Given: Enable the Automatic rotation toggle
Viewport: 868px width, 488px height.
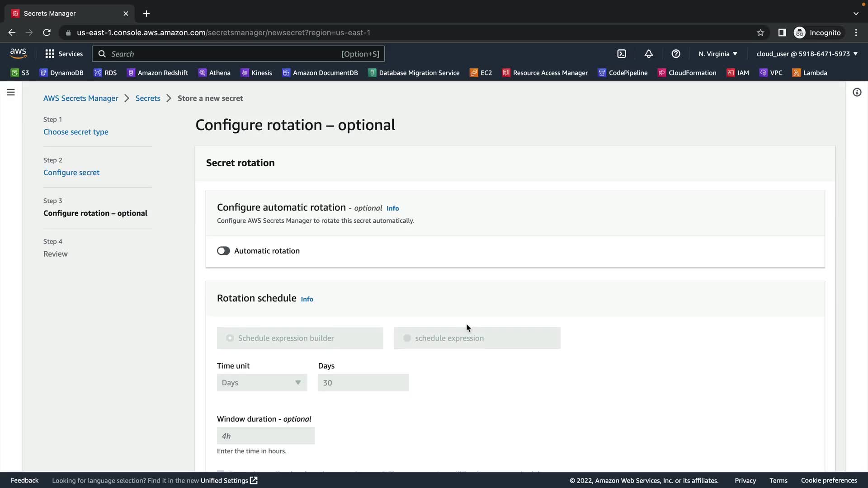Looking at the screenshot, I should click(223, 251).
